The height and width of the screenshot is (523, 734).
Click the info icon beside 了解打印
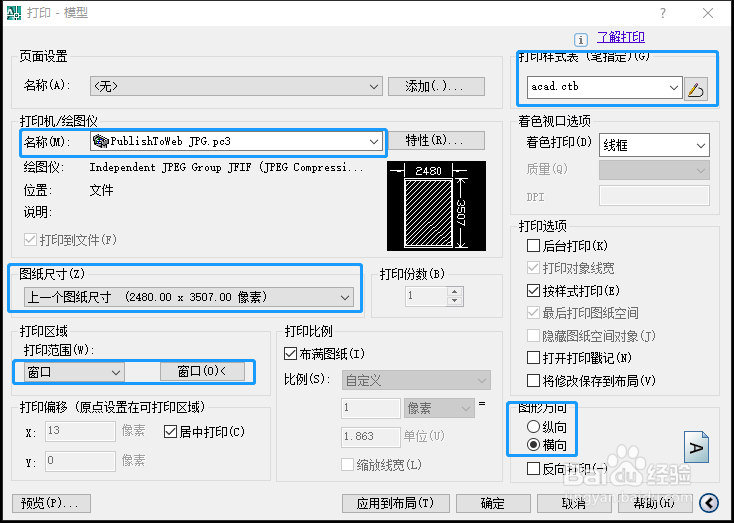[580, 40]
